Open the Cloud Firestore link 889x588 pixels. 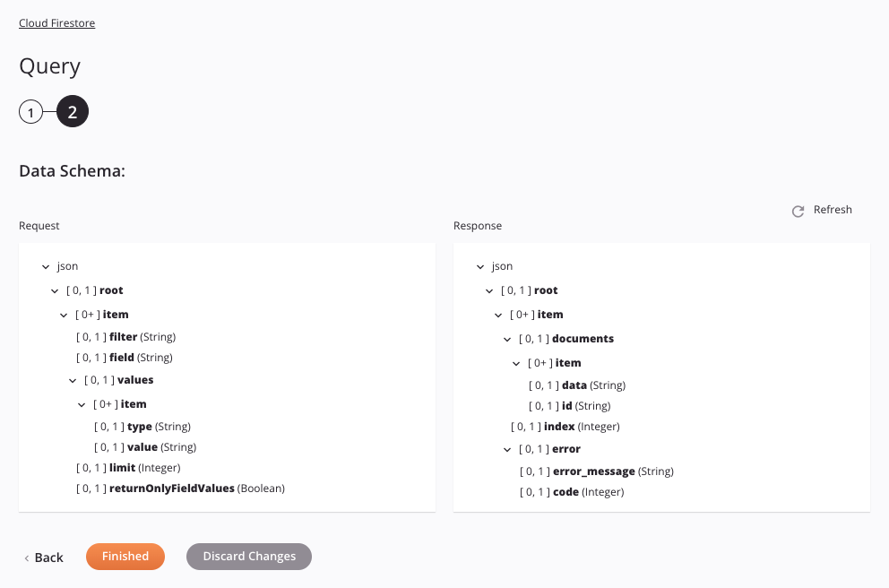pyautogui.click(x=56, y=23)
